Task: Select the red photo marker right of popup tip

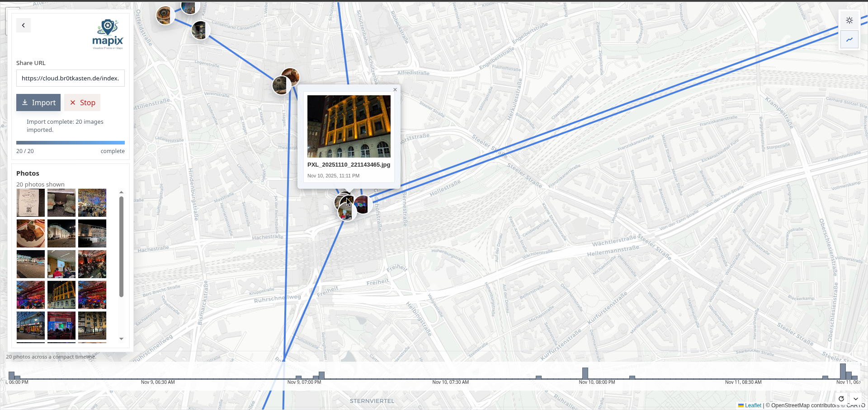Action: 363,205
